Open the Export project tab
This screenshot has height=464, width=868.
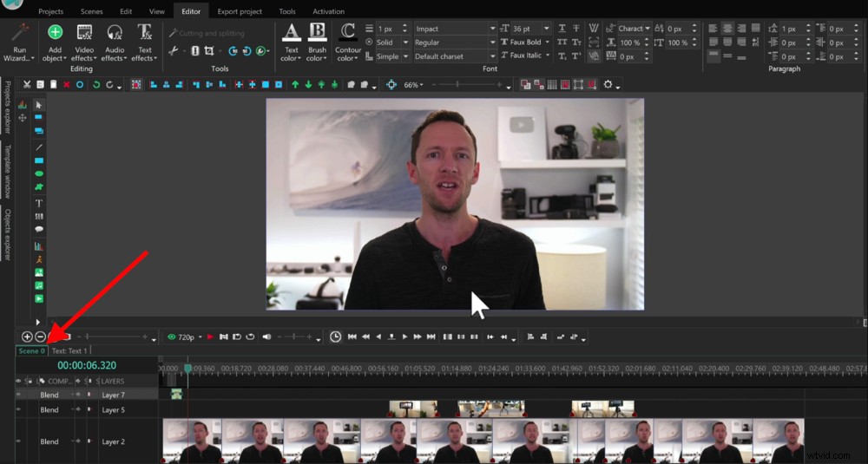click(240, 11)
